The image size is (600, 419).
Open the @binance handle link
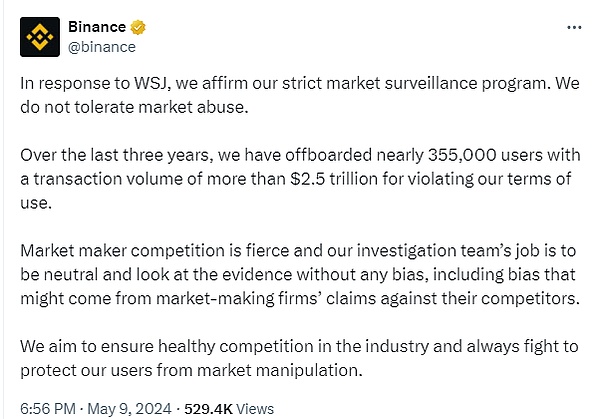pyautogui.click(x=103, y=46)
